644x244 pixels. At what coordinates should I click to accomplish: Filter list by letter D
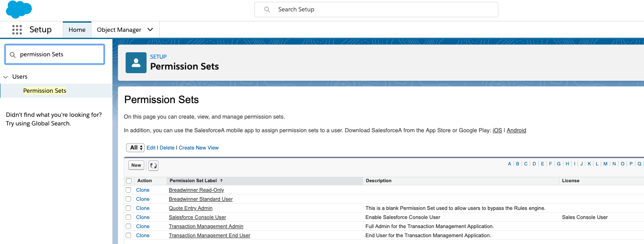[x=534, y=164]
